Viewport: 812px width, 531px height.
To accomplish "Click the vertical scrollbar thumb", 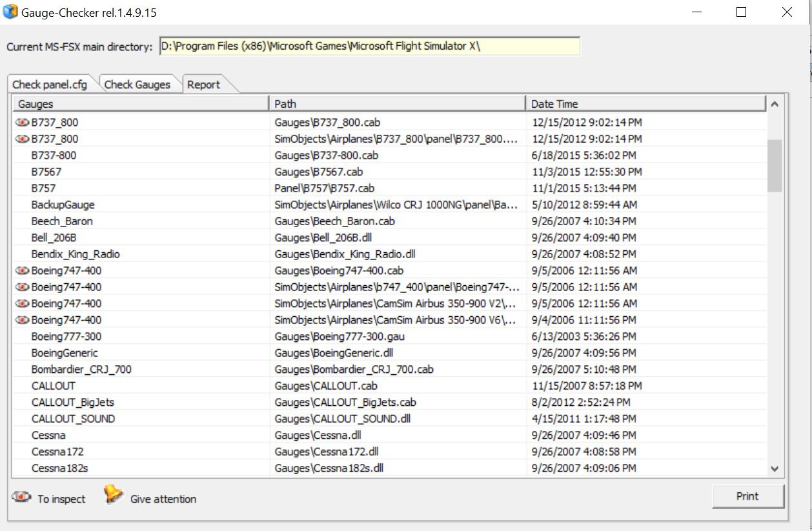I will pyautogui.click(x=775, y=165).
